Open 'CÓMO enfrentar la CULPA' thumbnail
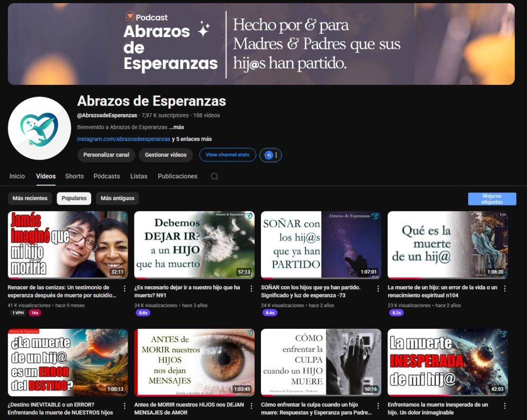Screen dimensions: 527x420 [x=321, y=362]
